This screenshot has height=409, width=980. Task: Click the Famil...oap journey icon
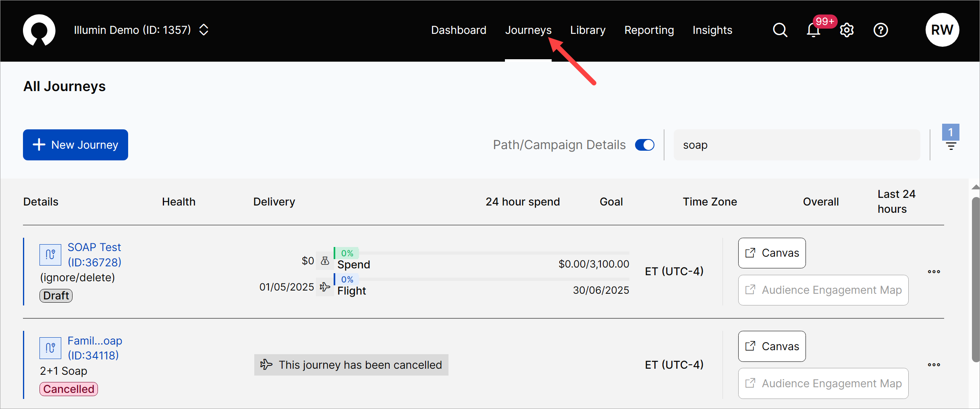[x=50, y=348]
